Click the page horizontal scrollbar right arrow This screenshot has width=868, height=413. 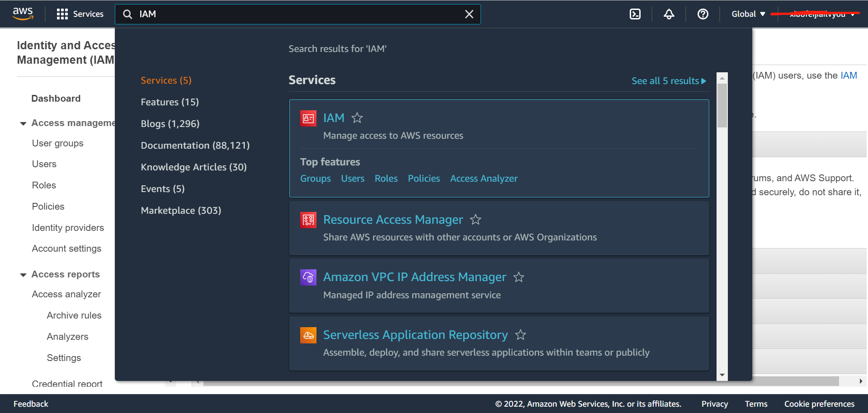861,381
